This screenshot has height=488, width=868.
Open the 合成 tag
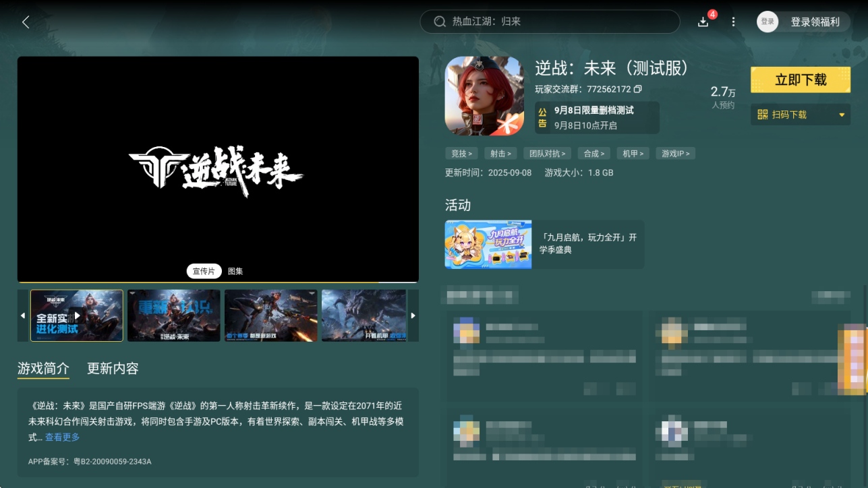click(x=594, y=154)
